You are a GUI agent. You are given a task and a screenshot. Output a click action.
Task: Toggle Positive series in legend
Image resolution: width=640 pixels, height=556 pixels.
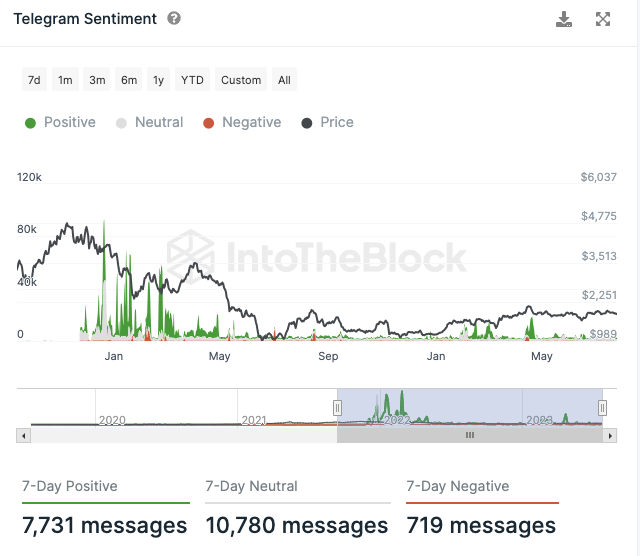pyautogui.click(x=60, y=122)
